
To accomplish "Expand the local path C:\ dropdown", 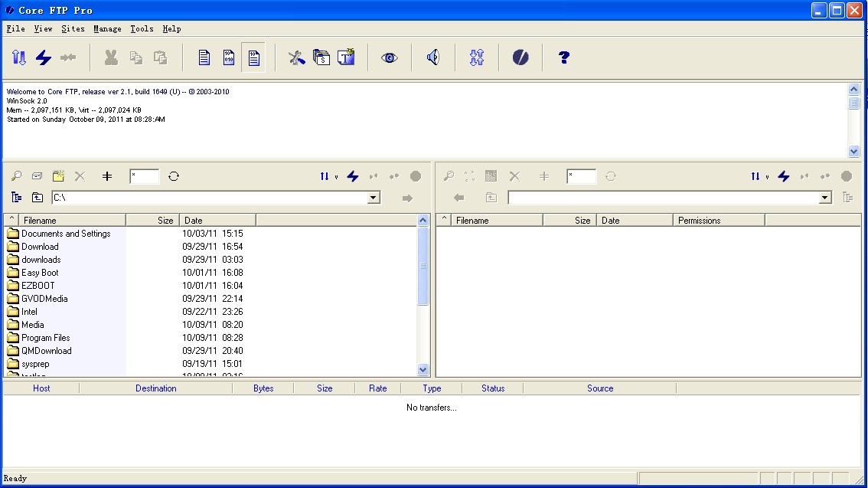I will click(374, 198).
